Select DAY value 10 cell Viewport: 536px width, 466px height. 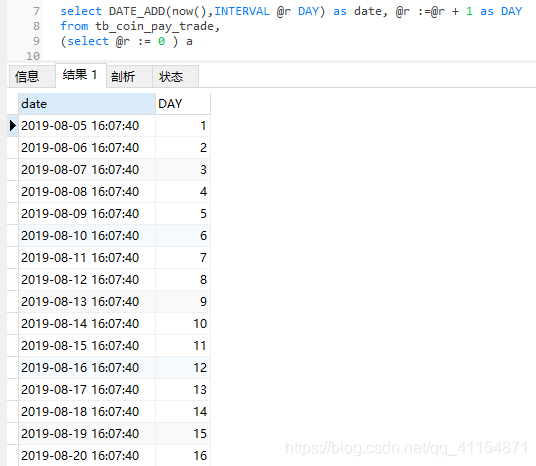click(183, 323)
